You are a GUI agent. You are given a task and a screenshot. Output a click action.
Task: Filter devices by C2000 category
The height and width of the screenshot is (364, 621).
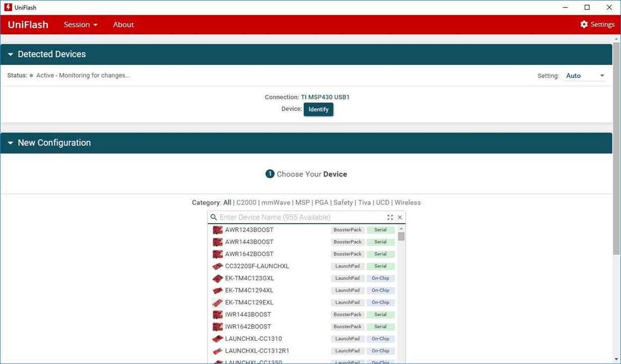246,202
